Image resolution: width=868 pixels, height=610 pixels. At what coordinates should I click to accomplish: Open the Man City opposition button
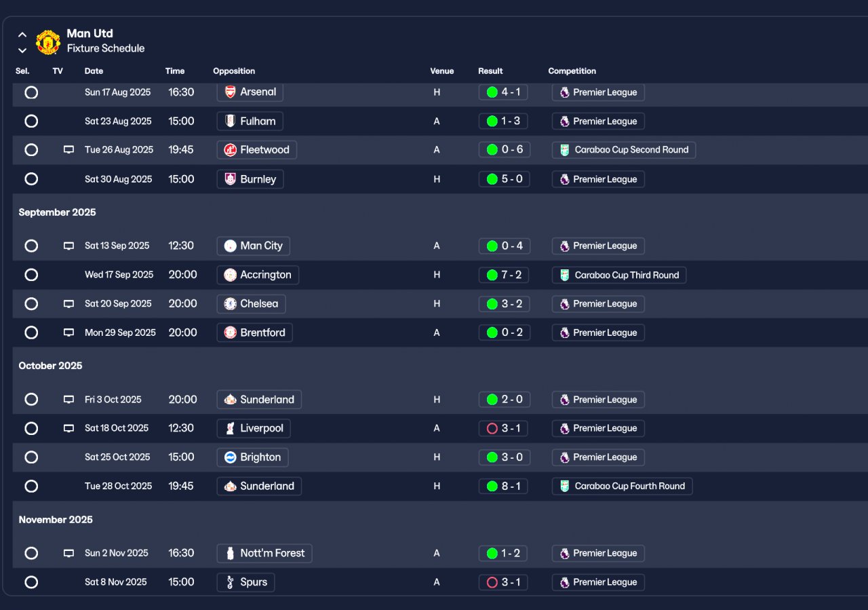click(254, 246)
